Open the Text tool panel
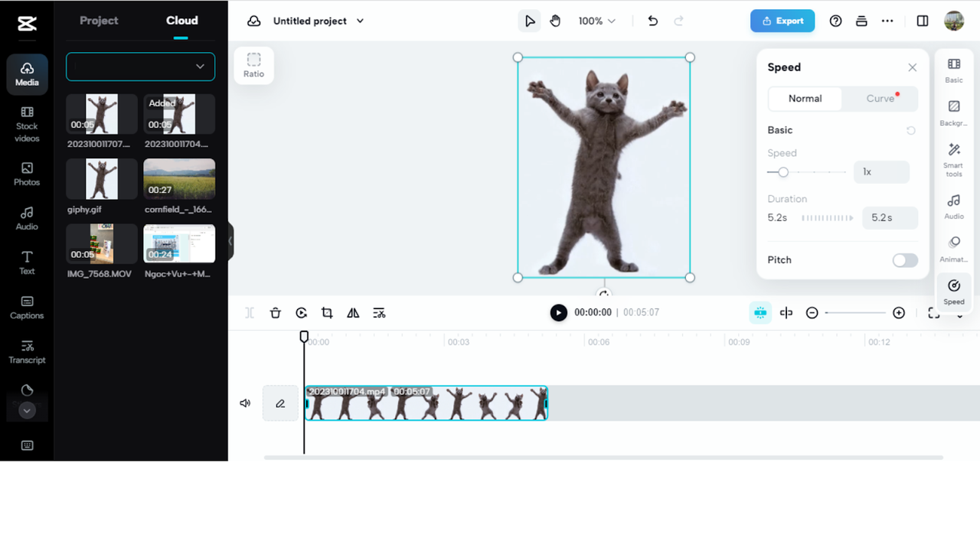This screenshot has width=980, height=551. (x=27, y=262)
